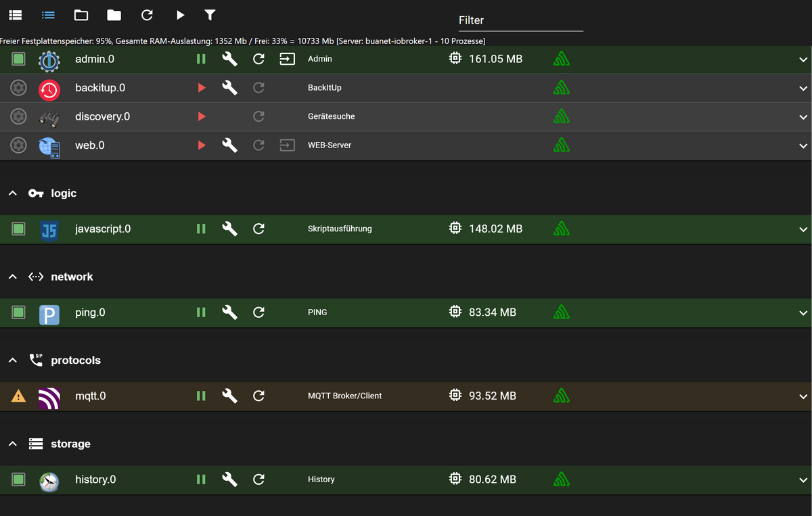
Task: Start the backitup.0 instance
Action: pyautogui.click(x=201, y=88)
